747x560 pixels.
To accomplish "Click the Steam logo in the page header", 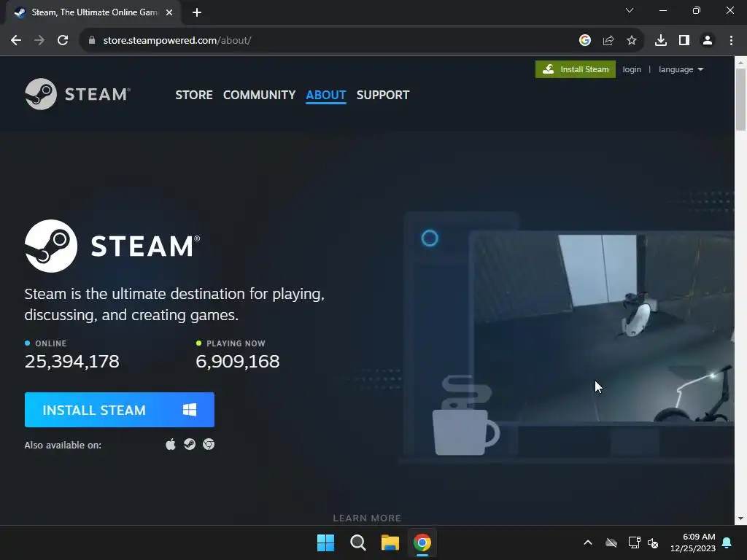I will (x=77, y=94).
